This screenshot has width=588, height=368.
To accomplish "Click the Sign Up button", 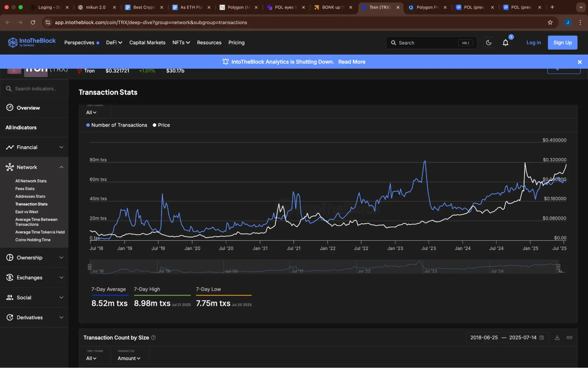I will [562, 43].
